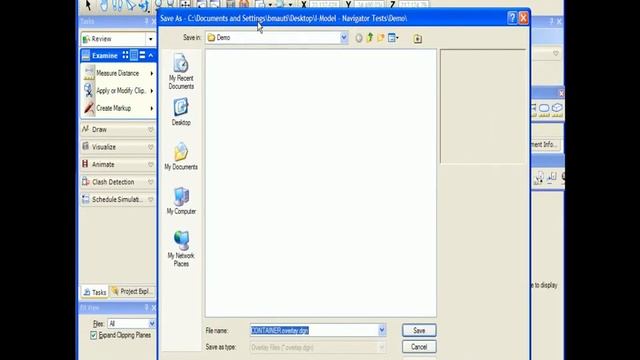Open My Documents in places bar
640x360 pixels.
click(x=181, y=156)
